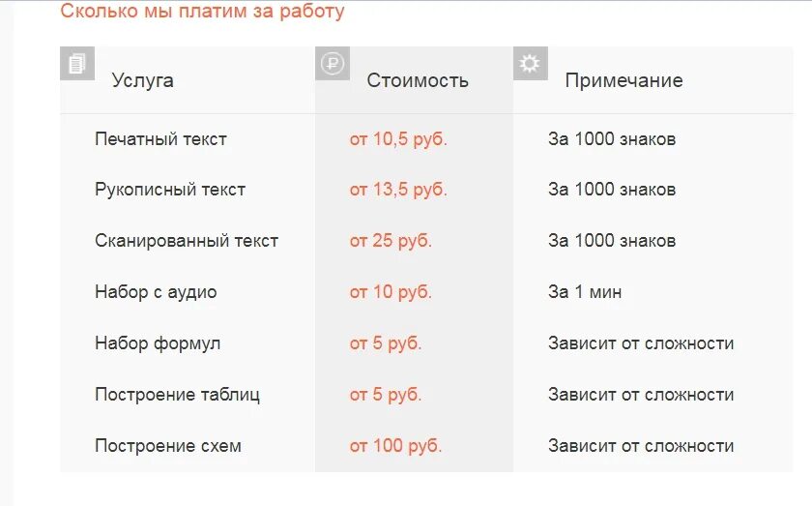Click the Рукописный текст row label

[170, 190]
